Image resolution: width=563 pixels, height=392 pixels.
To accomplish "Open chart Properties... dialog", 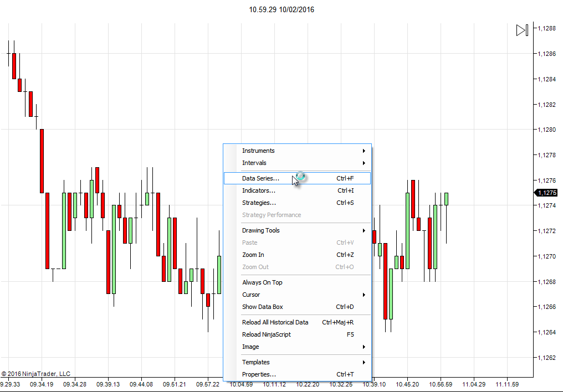I will 297,374.
